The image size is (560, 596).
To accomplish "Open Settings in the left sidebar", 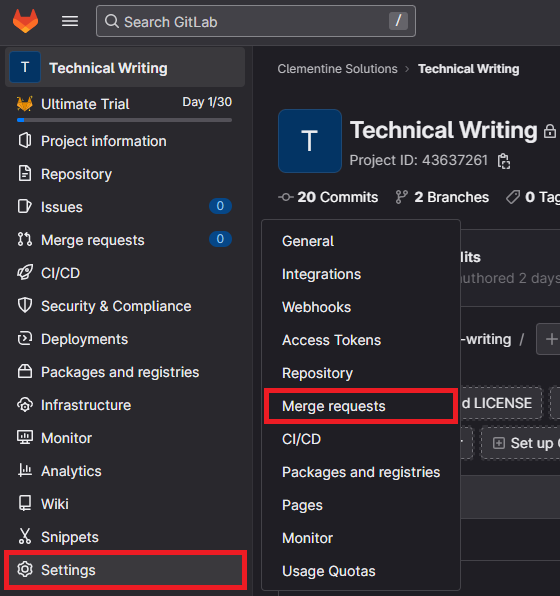I will pos(125,570).
